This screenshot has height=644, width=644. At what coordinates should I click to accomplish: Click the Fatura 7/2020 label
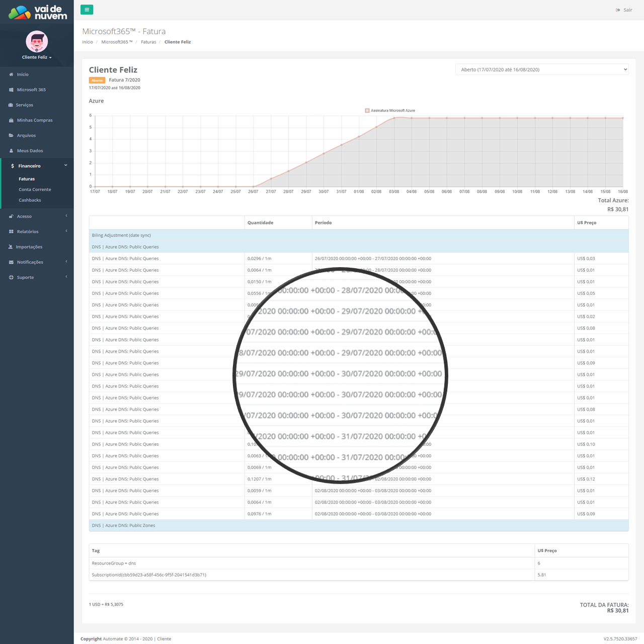click(x=124, y=80)
